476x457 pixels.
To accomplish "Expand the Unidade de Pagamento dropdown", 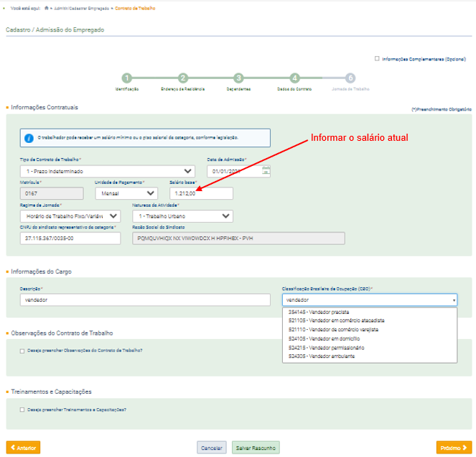I will pyautogui.click(x=126, y=193).
